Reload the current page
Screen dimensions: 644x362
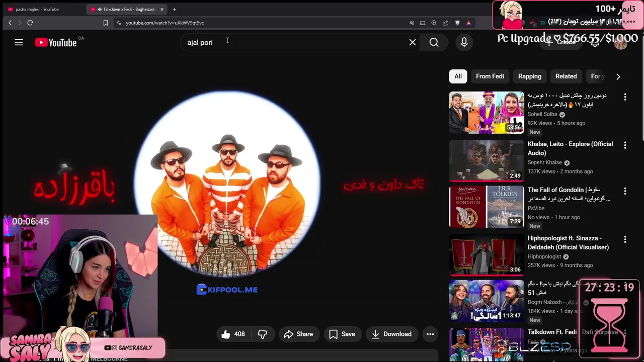point(30,23)
